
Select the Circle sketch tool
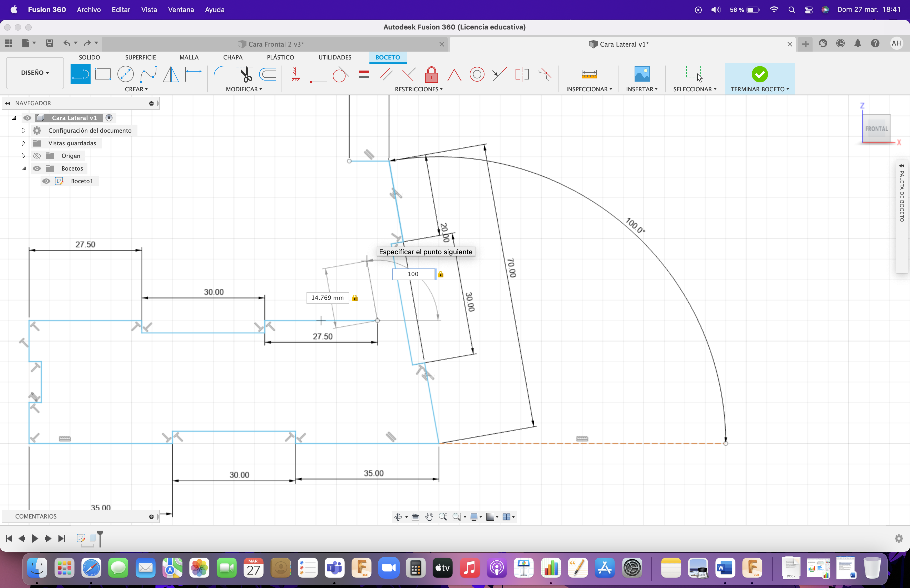[125, 74]
